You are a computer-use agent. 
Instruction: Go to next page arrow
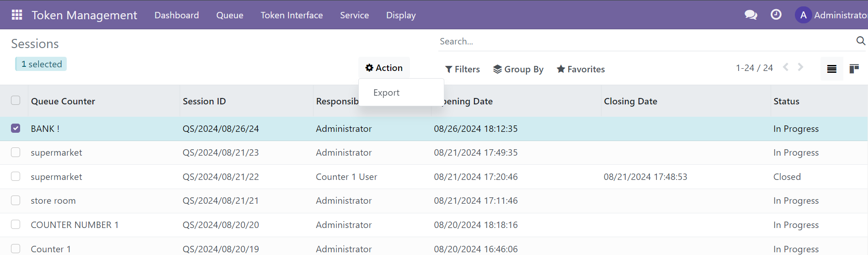pos(800,67)
